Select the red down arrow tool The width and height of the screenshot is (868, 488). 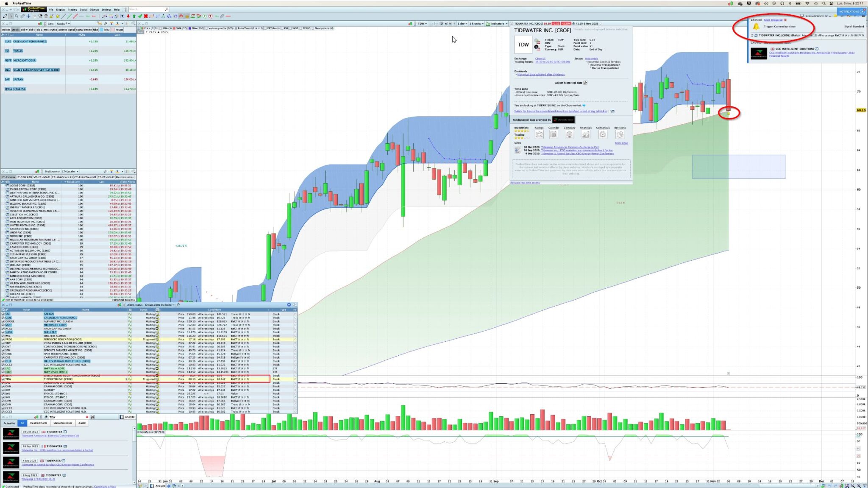[x=128, y=16]
